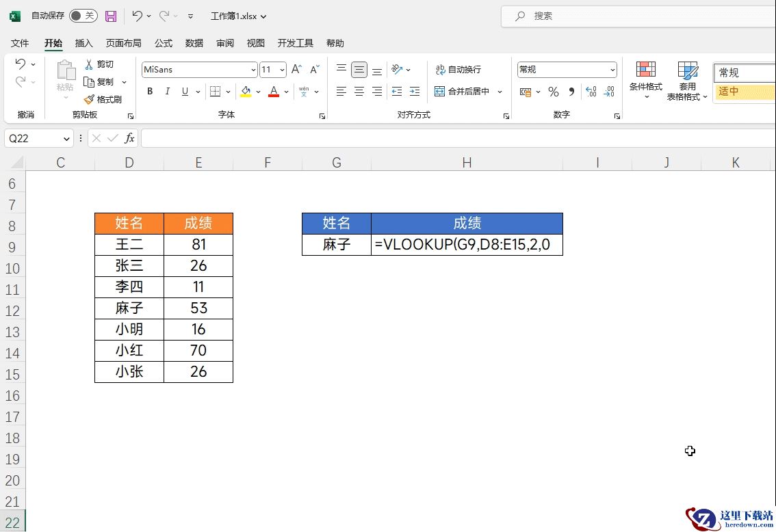Screen dimensions: 776x532
Task: Open Customize Quick Access Toolbar dropdown
Action: pyautogui.click(x=190, y=16)
